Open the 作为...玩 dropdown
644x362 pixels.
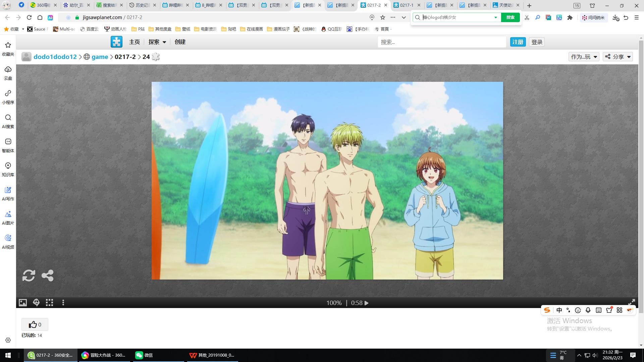click(x=584, y=57)
